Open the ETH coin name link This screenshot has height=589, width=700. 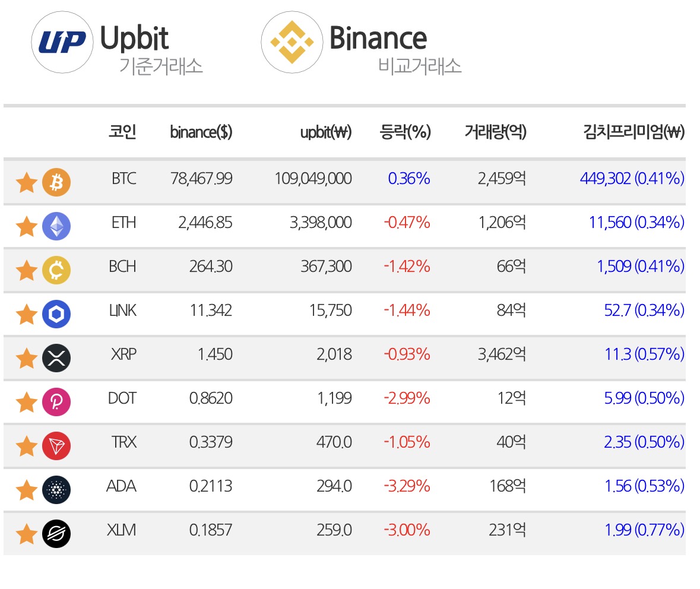coord(123,223)
